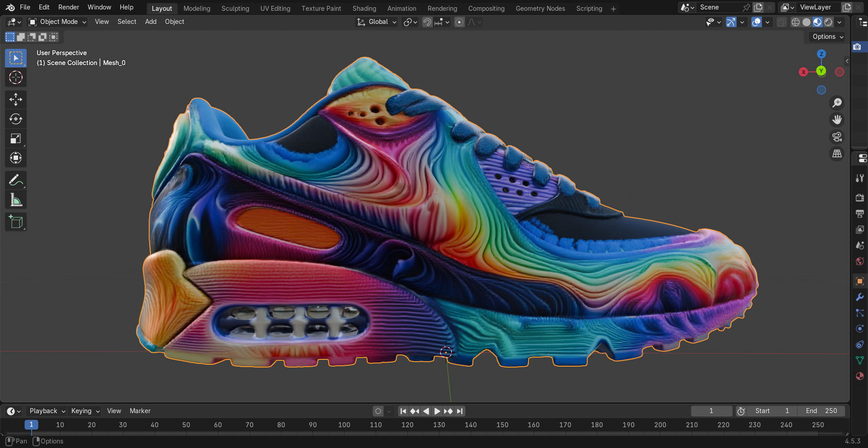The image size is (868, 448).
Task: Toggle proportional editing
Action: (x=459, y=22)
